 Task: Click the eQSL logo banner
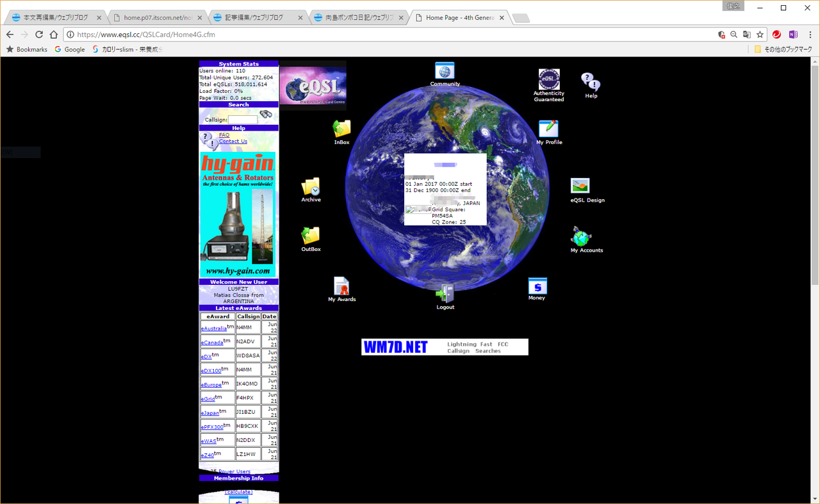313,86
